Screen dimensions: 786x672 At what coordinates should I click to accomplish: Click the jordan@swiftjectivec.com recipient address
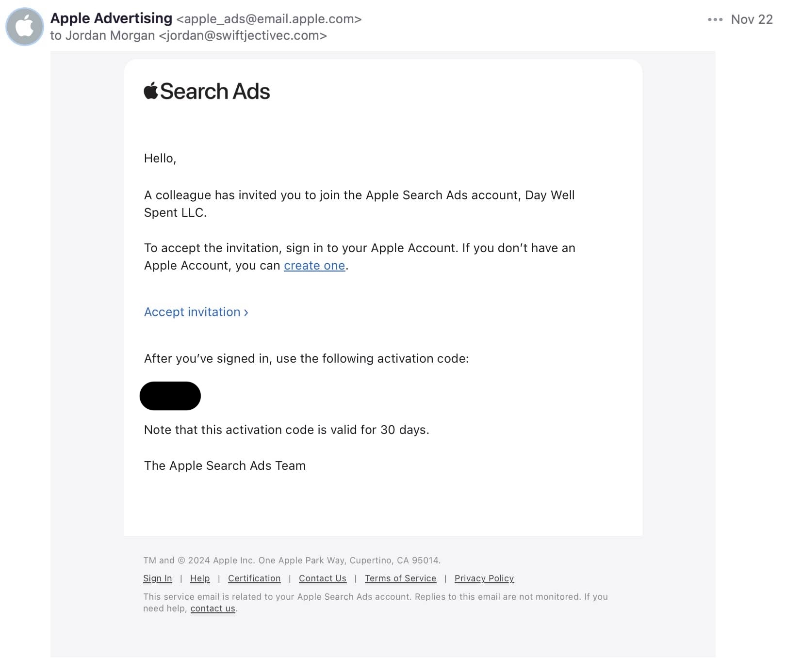click(x=243, y=35)
